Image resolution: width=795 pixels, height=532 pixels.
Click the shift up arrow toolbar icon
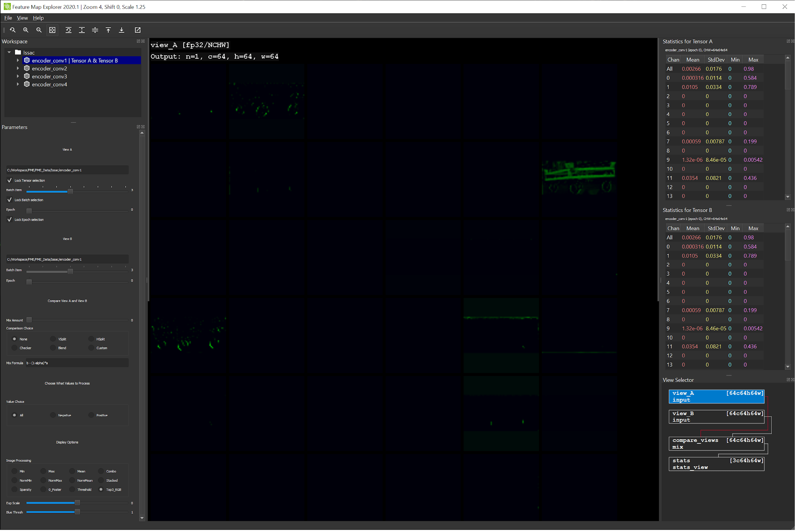point(108,30)
